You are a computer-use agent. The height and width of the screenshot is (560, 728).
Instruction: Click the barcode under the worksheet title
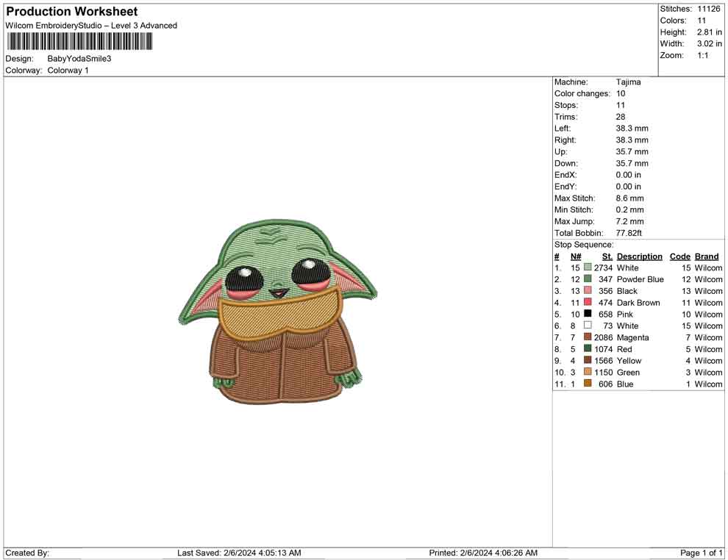[x=79, y=41]
